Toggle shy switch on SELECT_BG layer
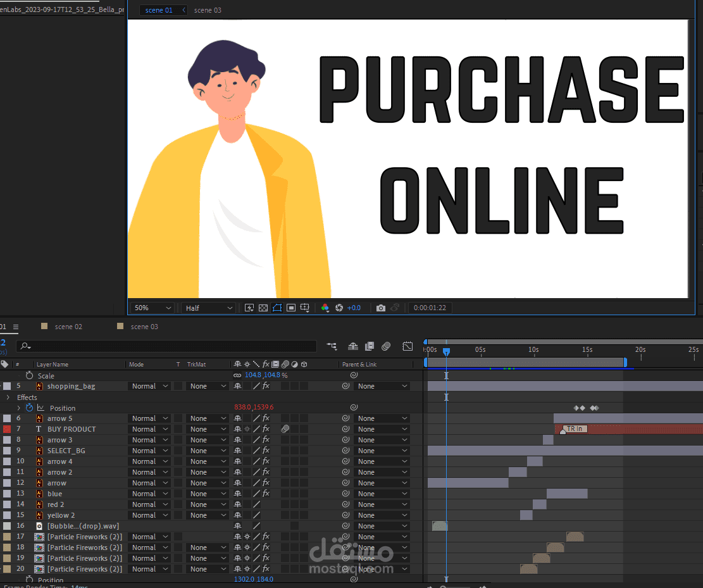 click(238, 450)
